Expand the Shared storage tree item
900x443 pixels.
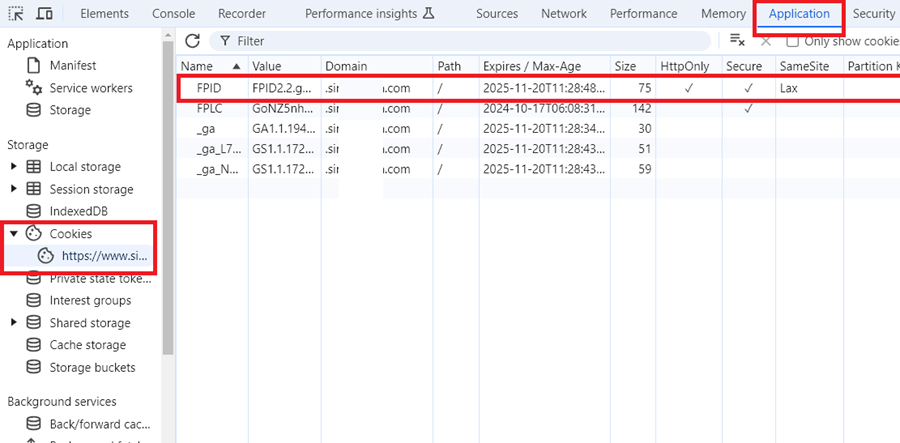[14, 323]
